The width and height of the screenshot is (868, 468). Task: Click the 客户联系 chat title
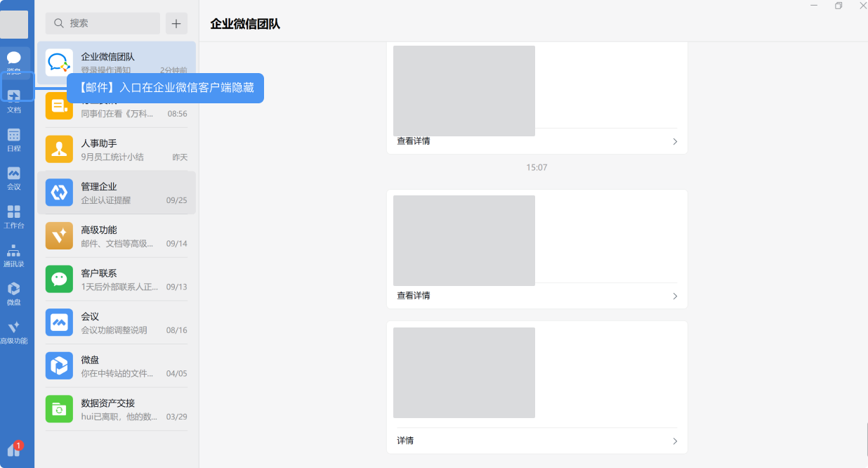pyautogui.click(x=98, y=273)
